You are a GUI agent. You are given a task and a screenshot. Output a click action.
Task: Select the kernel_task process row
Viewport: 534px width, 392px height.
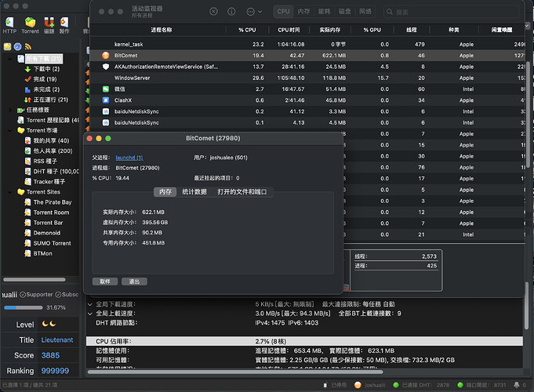coord(307,44)
